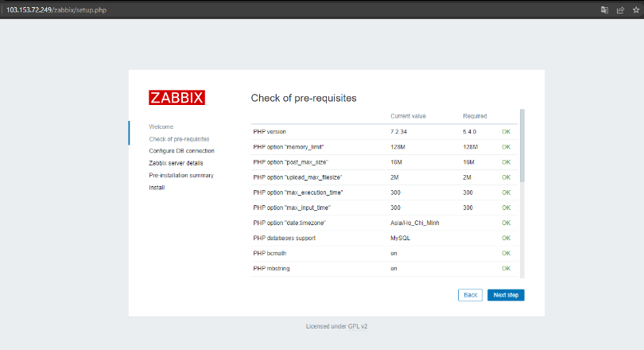Click the MySQL database support value
The height and width of the screenshot is (350, 644).
pyautogui.click(x=400, y=239)
